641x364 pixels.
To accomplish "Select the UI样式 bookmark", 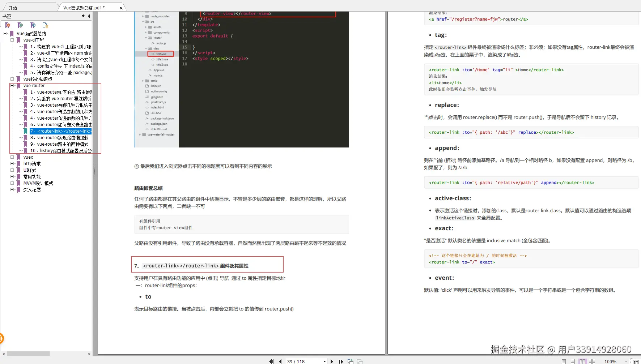I will pos(30,170).
